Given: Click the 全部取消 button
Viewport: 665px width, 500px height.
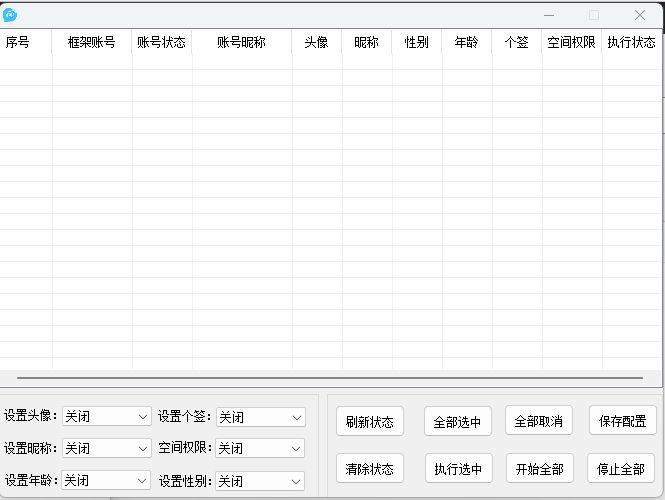Looking at the screenshot, I should coord(539,421).
